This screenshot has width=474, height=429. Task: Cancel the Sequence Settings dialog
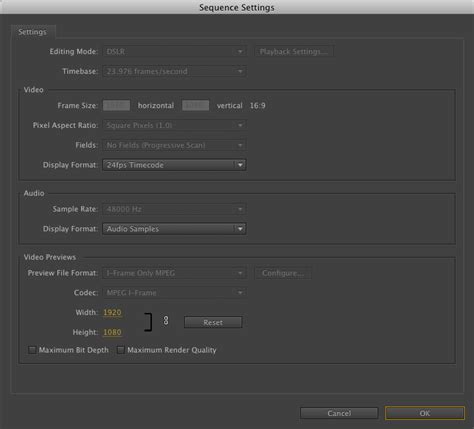(339, 413)
